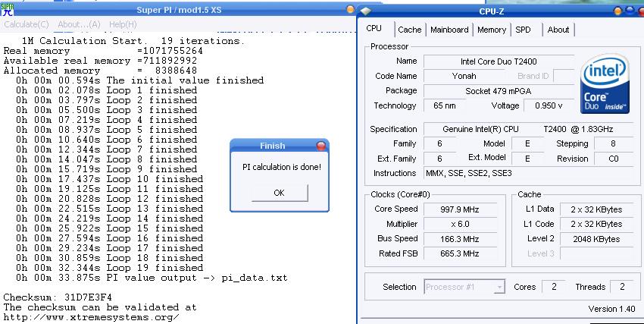Click the Core Speed value 997.9 MHz

[460, 209]
